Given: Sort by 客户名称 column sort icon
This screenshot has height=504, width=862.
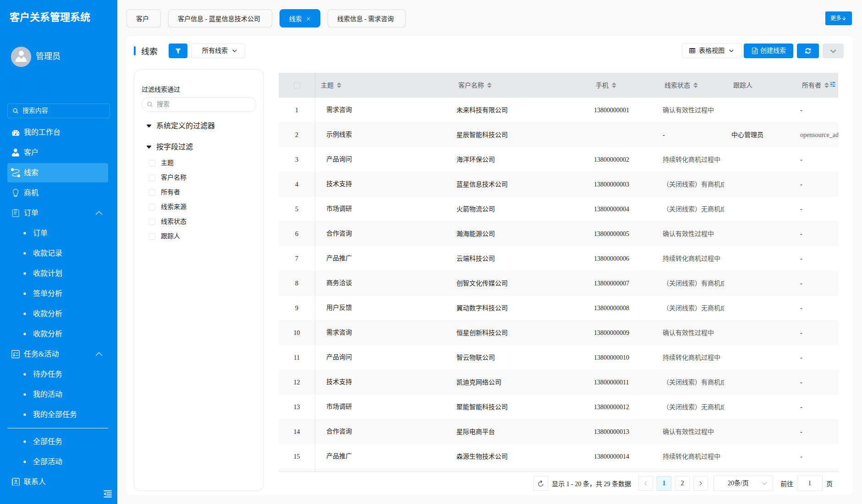Looking at the screenshot, I should coord(489,85).
